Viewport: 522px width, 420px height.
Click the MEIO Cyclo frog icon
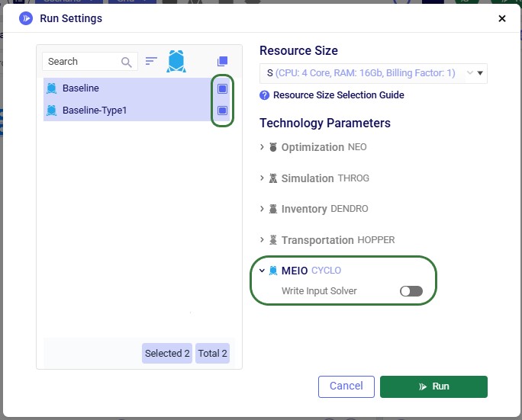(x=273, y=271)
